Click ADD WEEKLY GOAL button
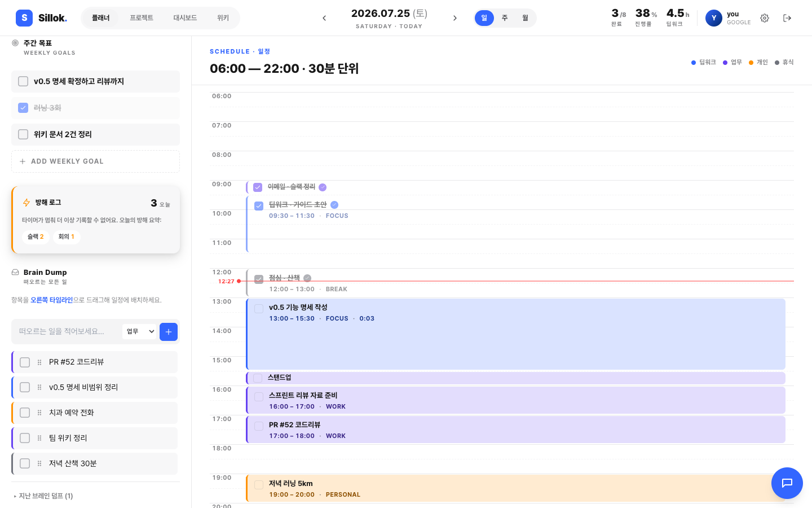 95,161
